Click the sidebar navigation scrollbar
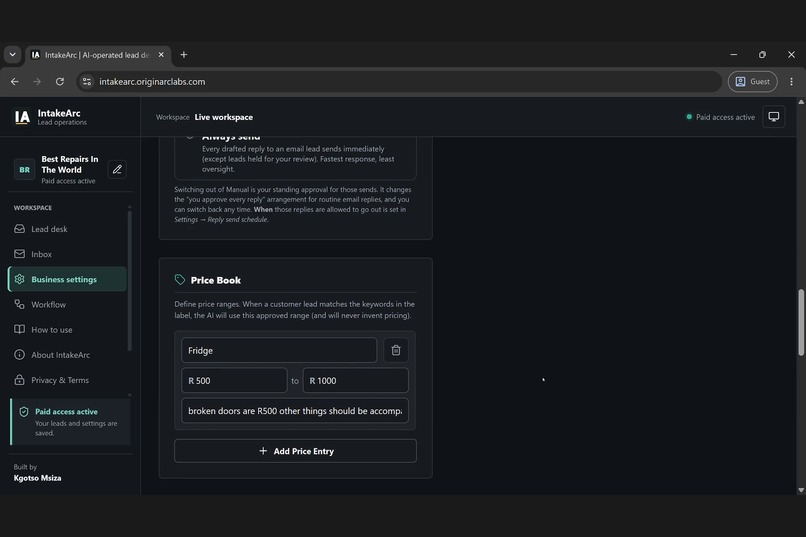The image size is (806, 537). (x=130, y=280)
